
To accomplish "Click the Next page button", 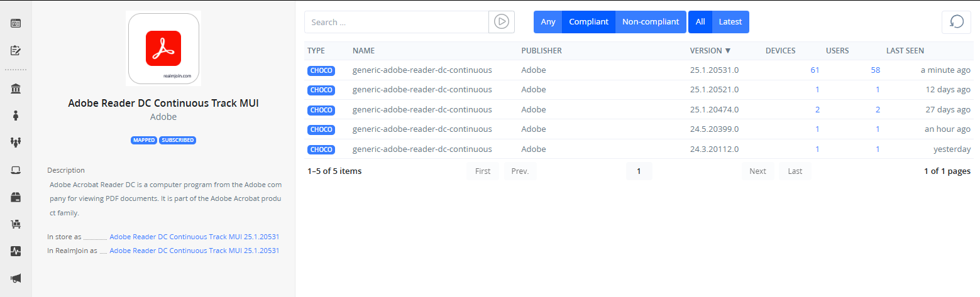I will (757, 171).
